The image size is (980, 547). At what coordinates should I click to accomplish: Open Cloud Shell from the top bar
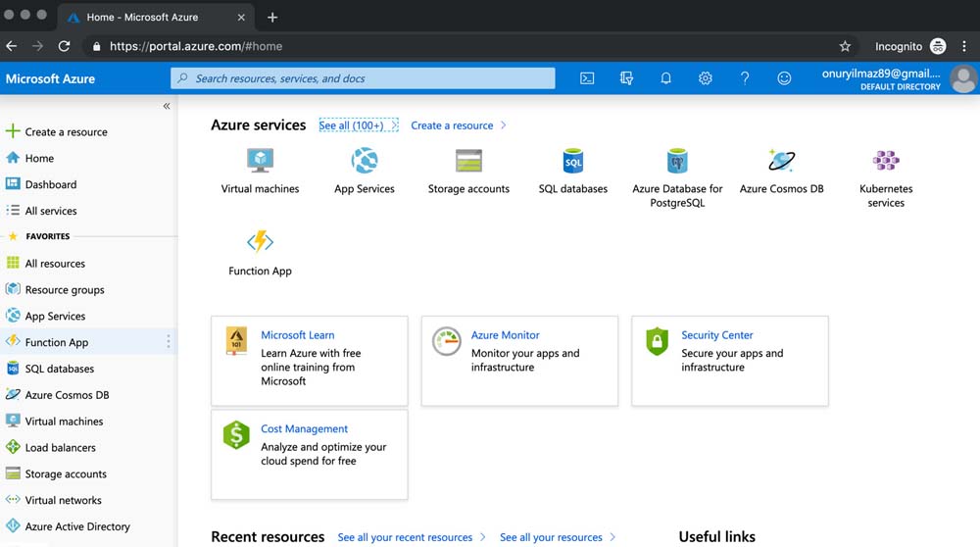click(587, 78)
